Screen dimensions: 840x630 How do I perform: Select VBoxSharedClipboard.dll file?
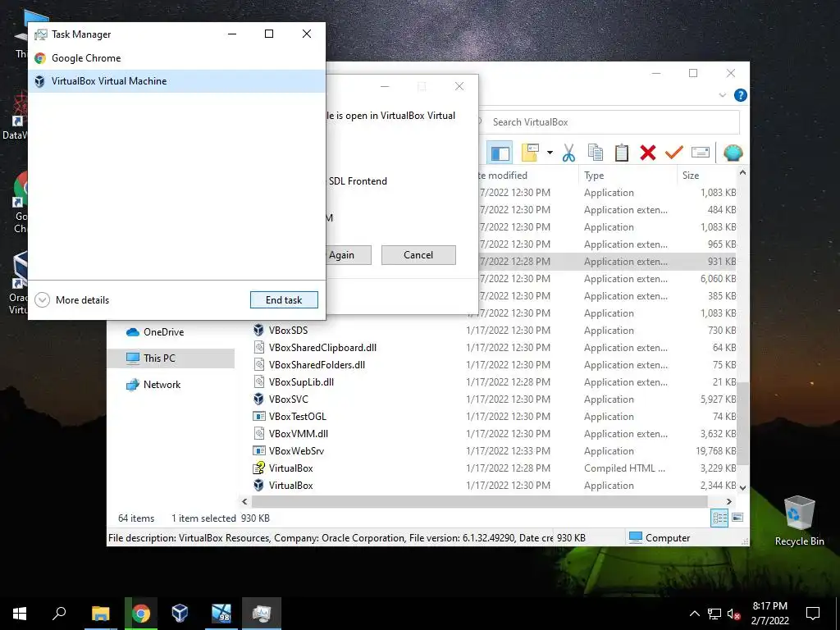pyautogui.click(x=322, y=348)
